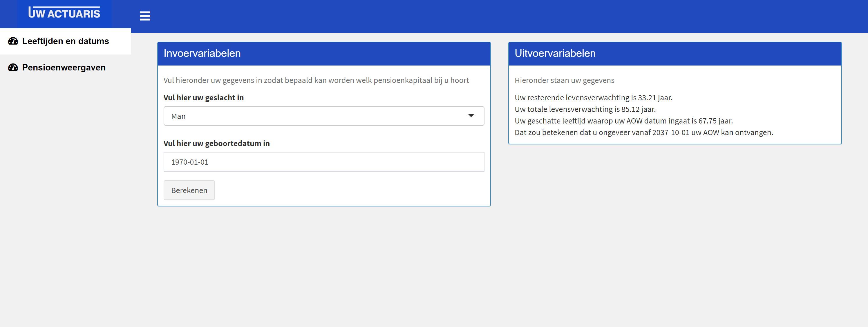Click the dropdown arrow in the geslacht field
Viewport: 868px width, 327px height.
[471, 116]
